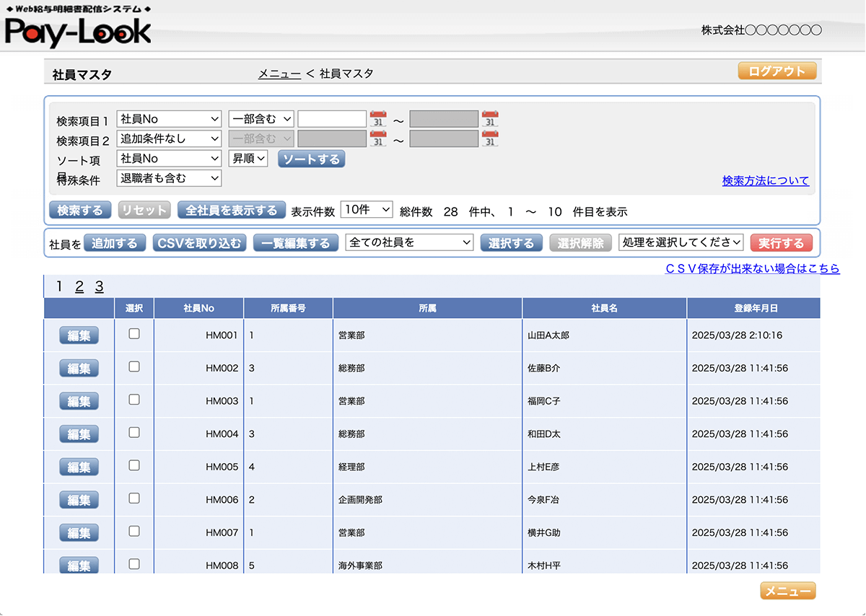Tick the checkbox for employee HM001
This screenshot has height=616, width=866.
coord(134,334)
